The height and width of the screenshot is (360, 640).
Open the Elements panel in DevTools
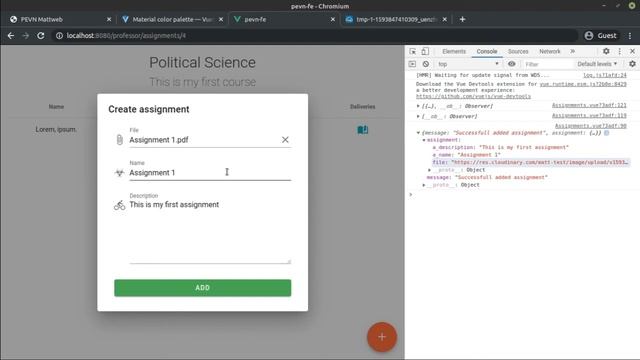[454, 51]
